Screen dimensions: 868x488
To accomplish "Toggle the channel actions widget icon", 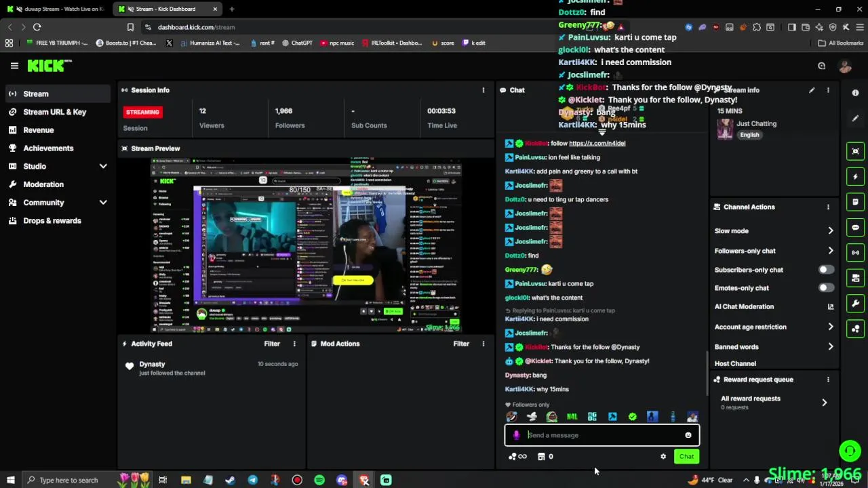I will coord(856,278).
